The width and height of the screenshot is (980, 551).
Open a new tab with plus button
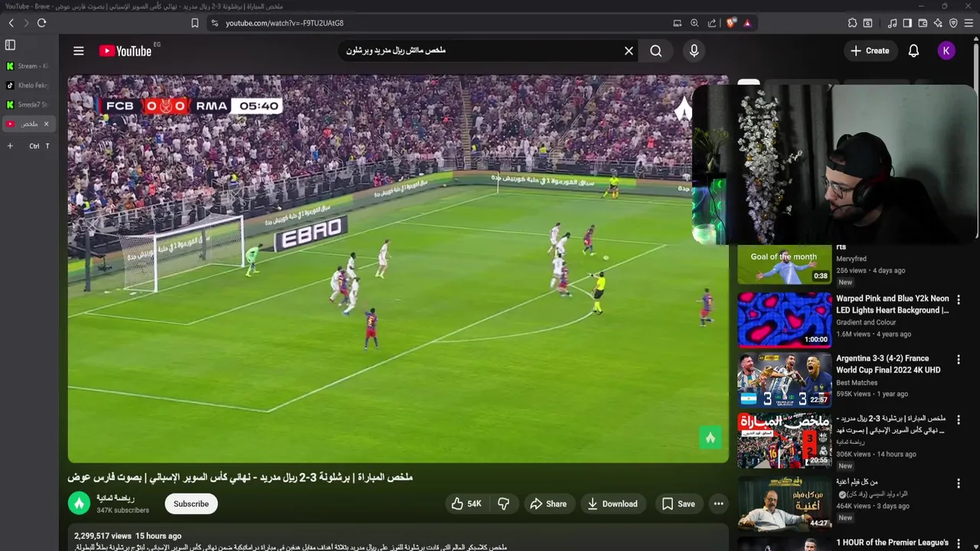pyautogui.click(x=10, y=145)
